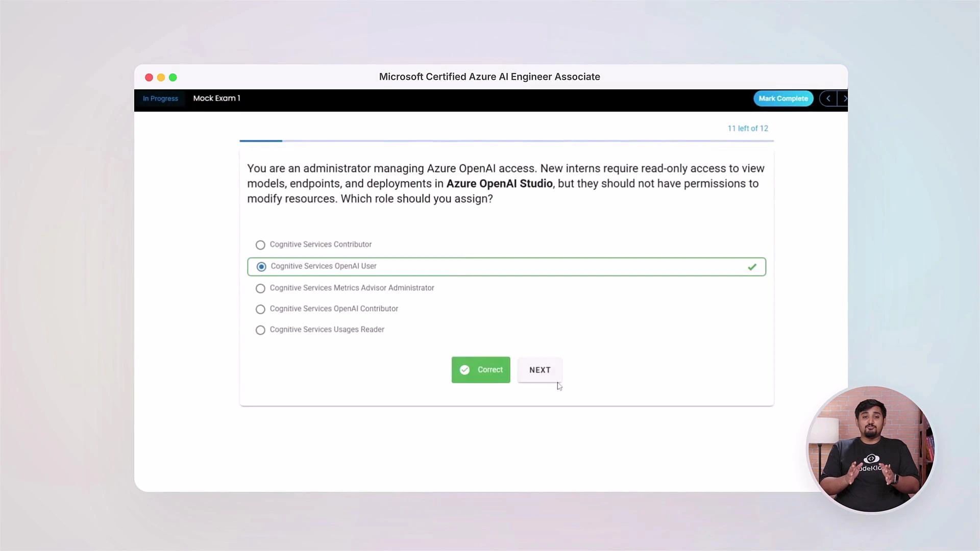The image size is (980, 551).
Task: Click the exam progress bar
Action: tap(506, 140)
